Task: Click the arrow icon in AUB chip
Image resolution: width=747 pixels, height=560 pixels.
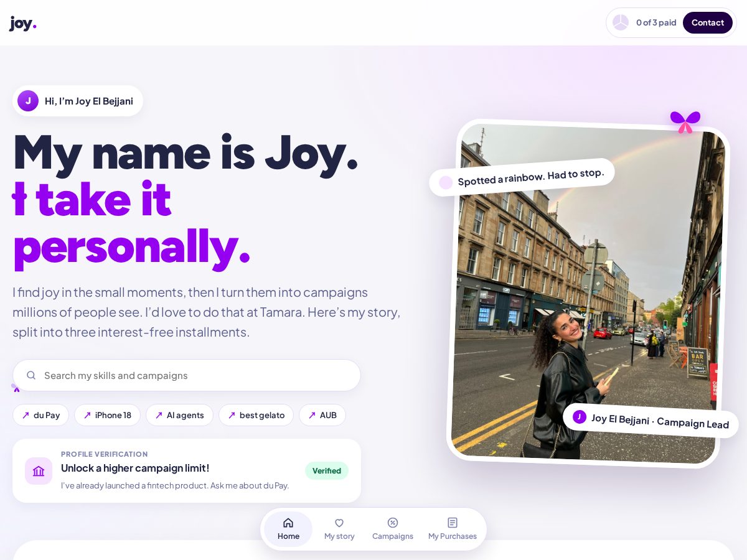Action: (312, 415)
